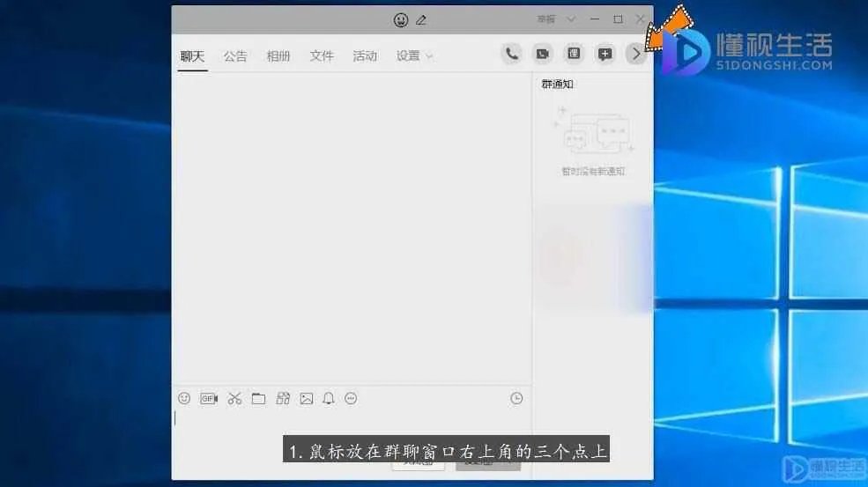Close the group chat window
Image resolution: width=868 pixels, height=487 pixels.
click(640, 19)
